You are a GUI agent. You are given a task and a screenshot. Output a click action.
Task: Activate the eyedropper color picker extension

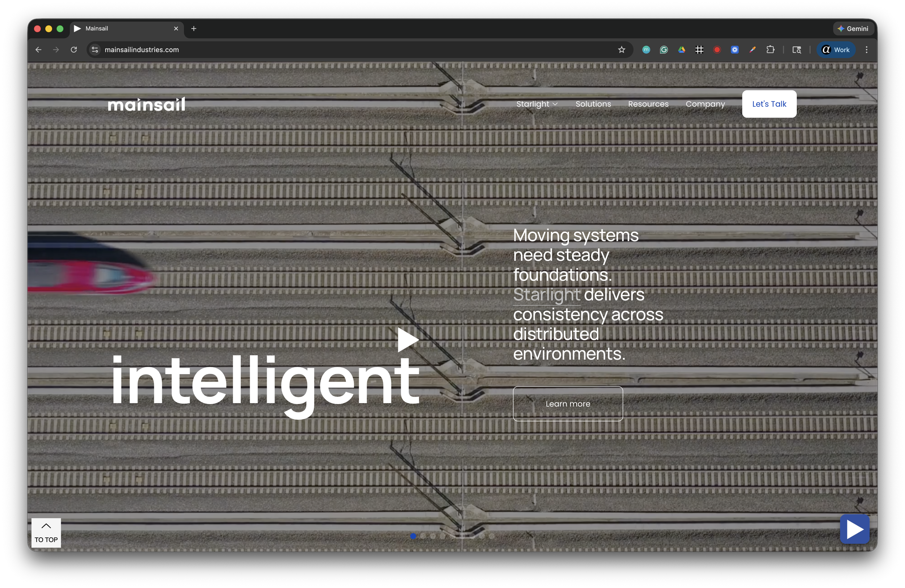753,50
